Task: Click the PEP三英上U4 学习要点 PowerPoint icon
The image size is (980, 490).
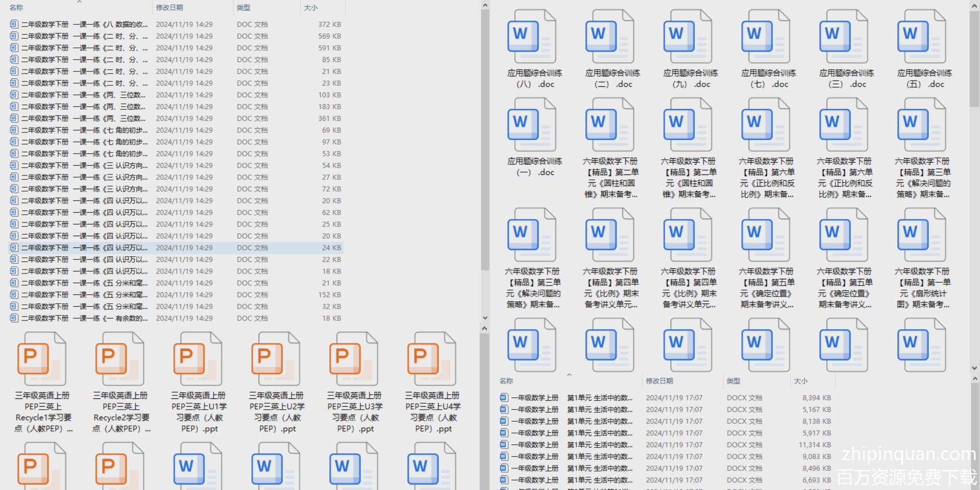Action: click(x=431, y=359)
